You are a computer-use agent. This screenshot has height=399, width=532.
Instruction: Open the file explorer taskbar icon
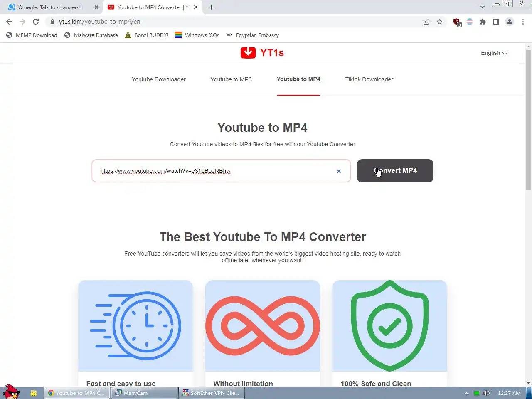(x=34, y=393)
